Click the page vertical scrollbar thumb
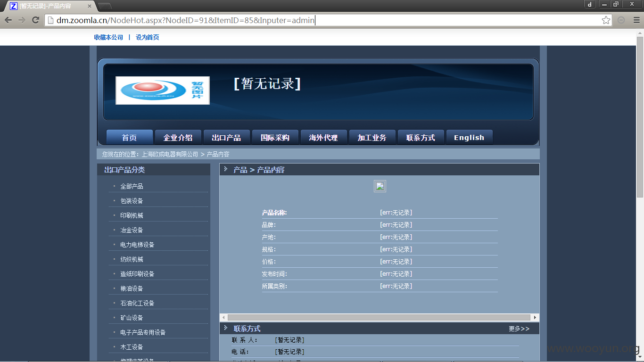The height and width of the screenshot is (362, 644). coord(640,117)
